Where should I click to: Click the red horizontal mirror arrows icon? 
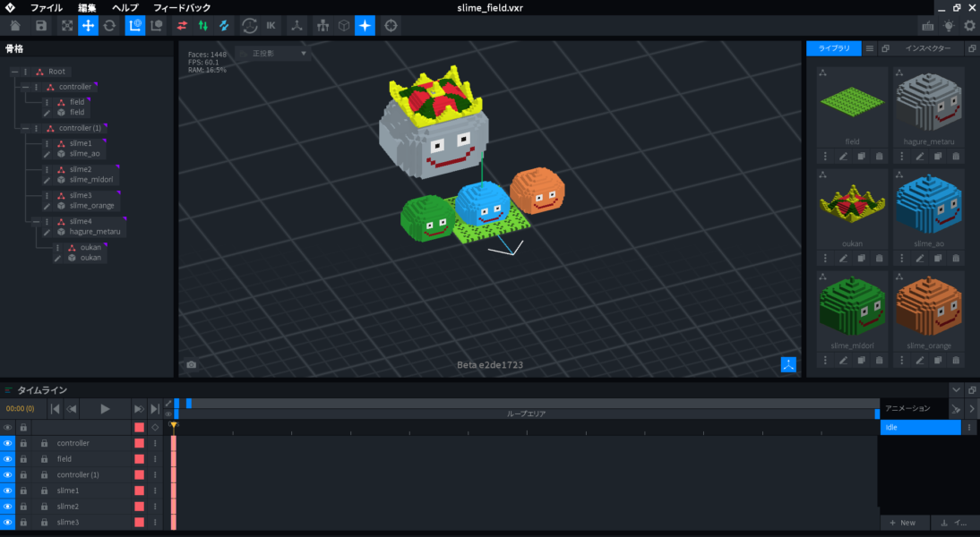182,26
